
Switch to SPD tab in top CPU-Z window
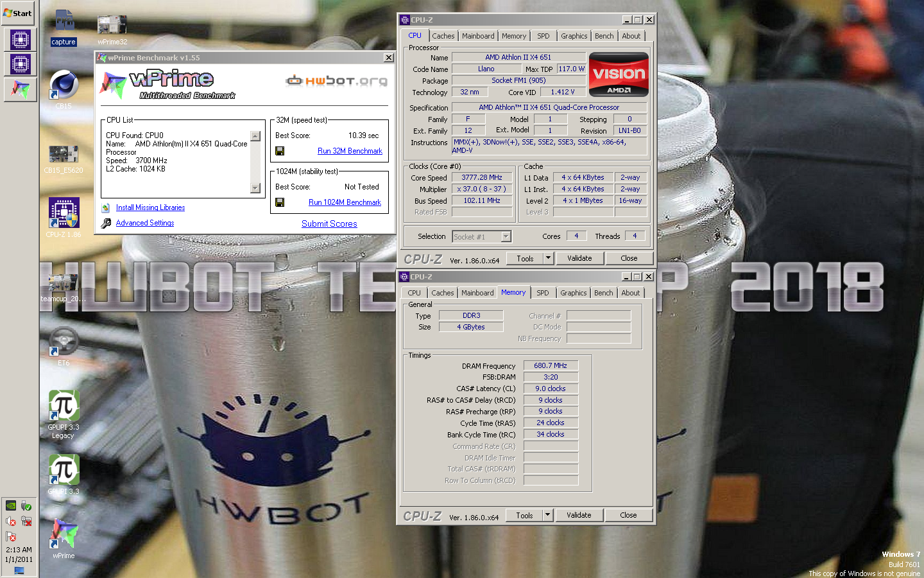click(543, 36)
